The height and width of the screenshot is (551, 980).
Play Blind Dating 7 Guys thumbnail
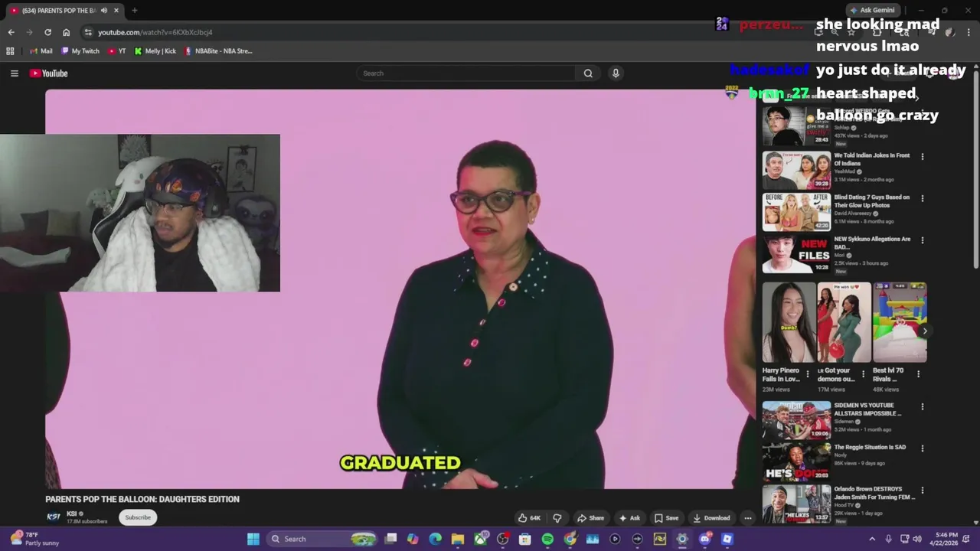pyautogui.click(x=796, y=212)
